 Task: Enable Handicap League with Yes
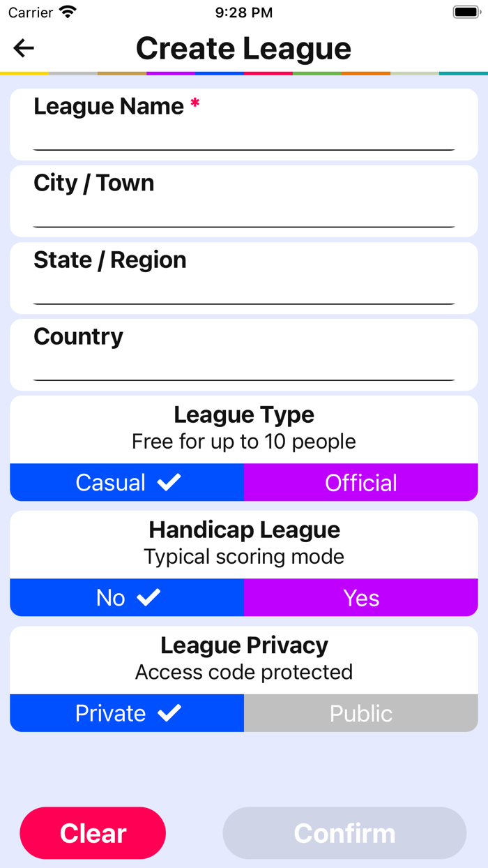360,597
